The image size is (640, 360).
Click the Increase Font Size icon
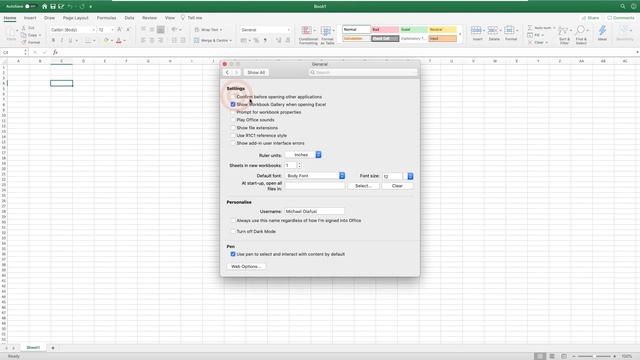119,30
